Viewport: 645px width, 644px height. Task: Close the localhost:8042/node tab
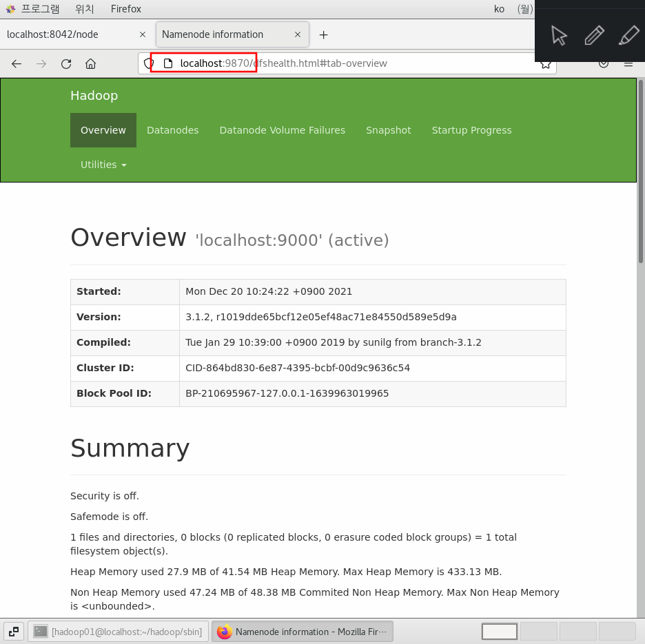point(143,34)
